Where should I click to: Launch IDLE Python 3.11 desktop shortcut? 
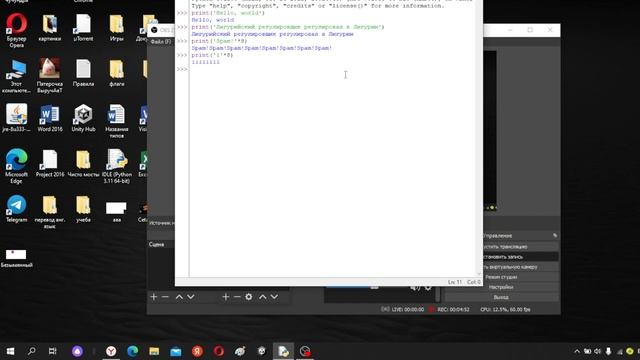[x=116, y=166]
